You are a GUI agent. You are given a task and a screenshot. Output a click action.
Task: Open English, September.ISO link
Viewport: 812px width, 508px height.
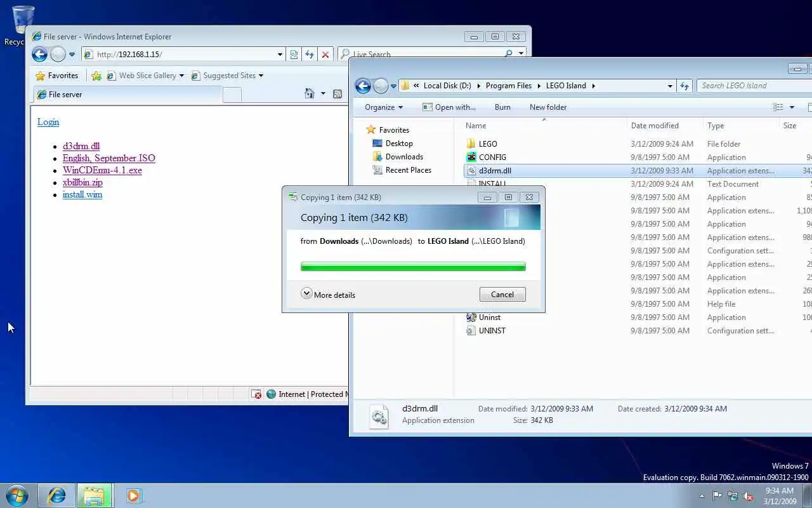click(x=109, y=158)
